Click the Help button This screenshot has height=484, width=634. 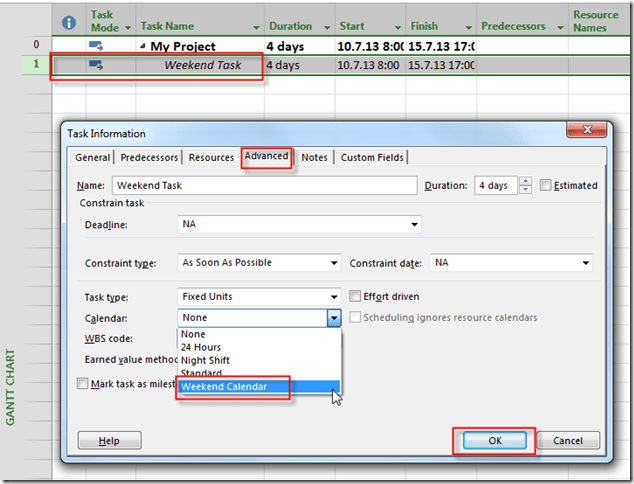tap(109, 440)
